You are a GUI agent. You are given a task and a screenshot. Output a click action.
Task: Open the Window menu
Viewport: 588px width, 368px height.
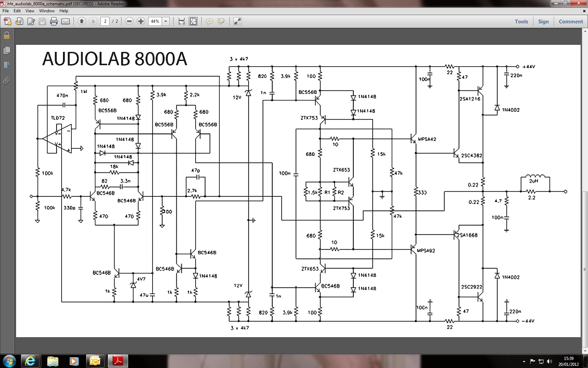pyautogui.click(x=47, y=11)
